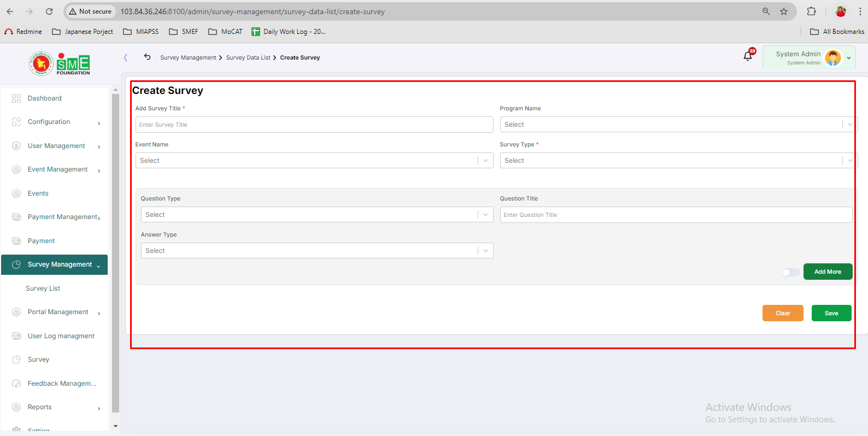This screenshot has height=436, width=868.
Task: Open the Chrome three-dot menu
Action: [860, 11]
